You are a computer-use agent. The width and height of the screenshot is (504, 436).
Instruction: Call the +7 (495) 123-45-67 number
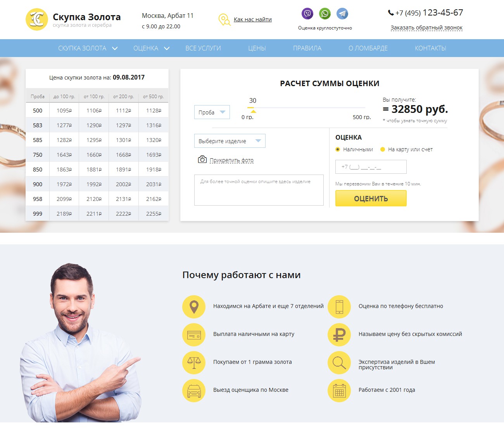(429, 13)
